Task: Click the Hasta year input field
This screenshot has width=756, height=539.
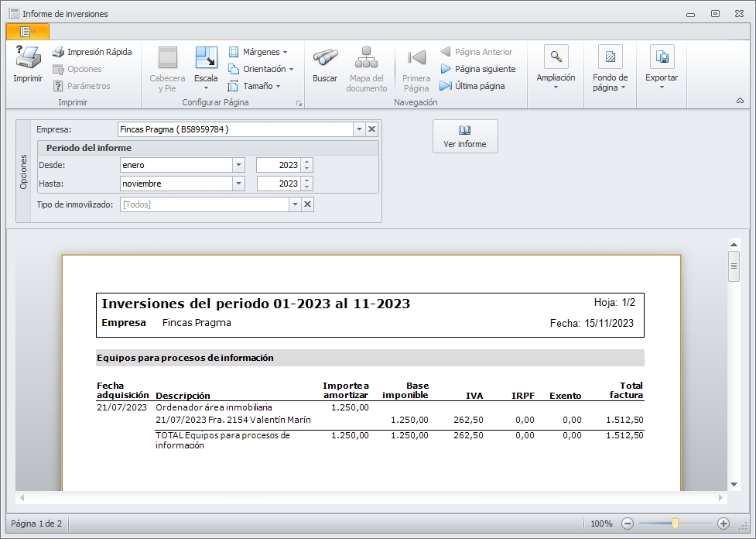Action: click(x=278, y=184)
